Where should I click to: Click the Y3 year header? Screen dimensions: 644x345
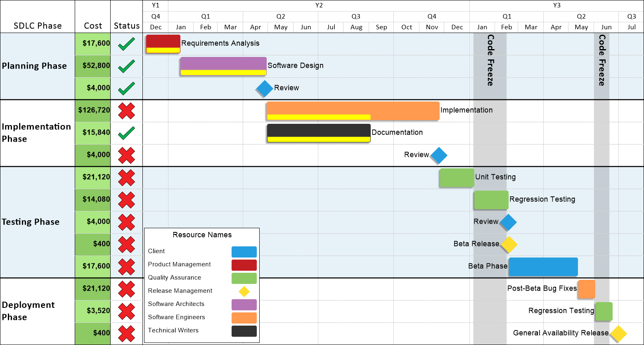(x=556, y=6)
